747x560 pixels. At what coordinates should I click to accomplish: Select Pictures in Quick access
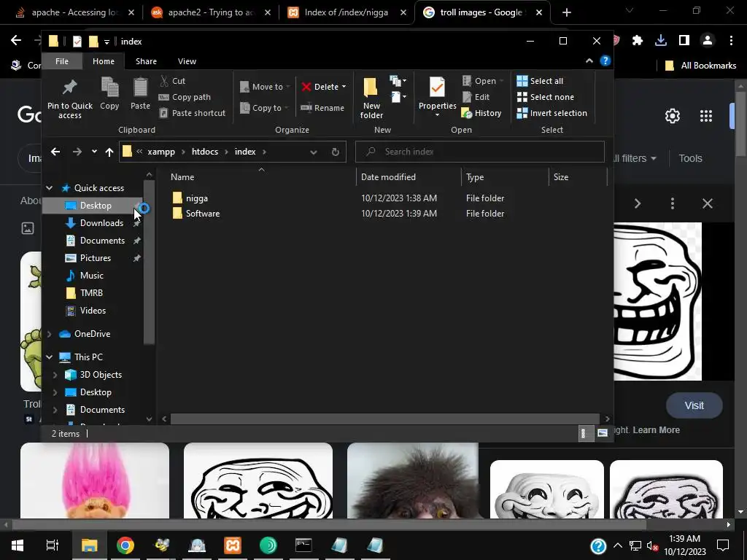tap(96, 258)
